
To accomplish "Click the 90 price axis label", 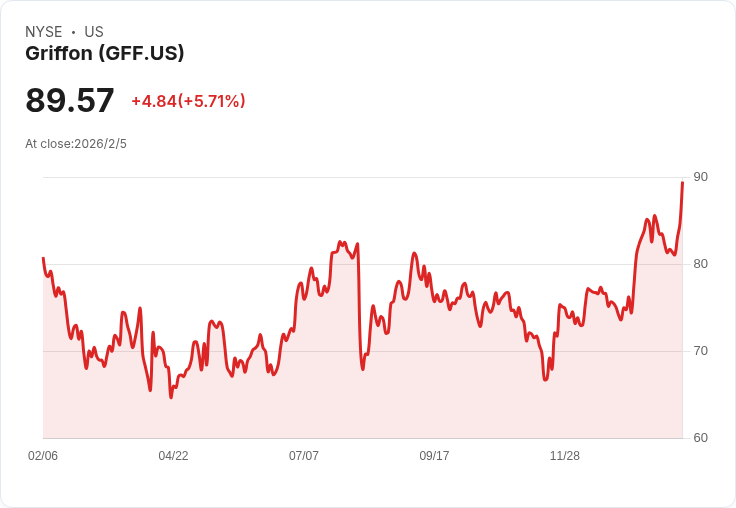I will tap(700, 177).
